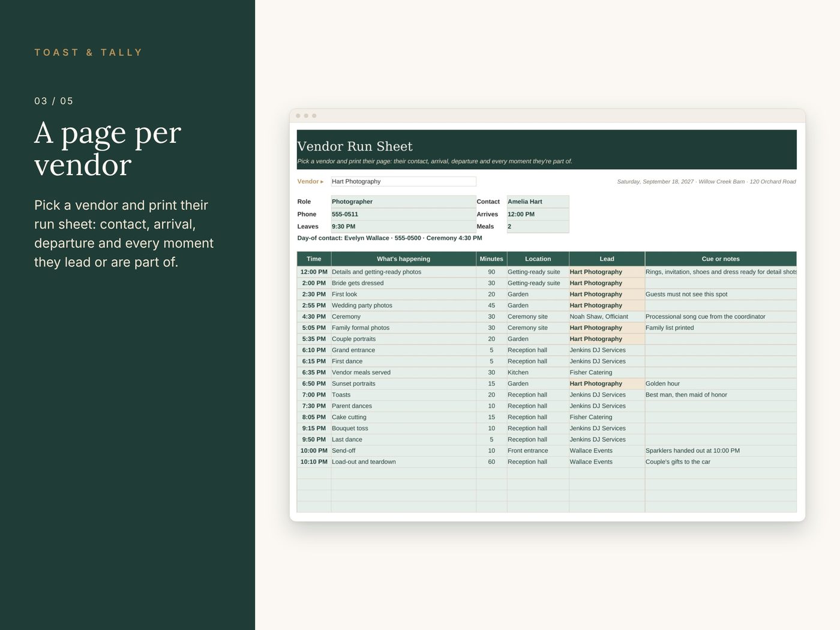
Task: Select the Bride gets dressed row cell
Action: coord(403,283)
